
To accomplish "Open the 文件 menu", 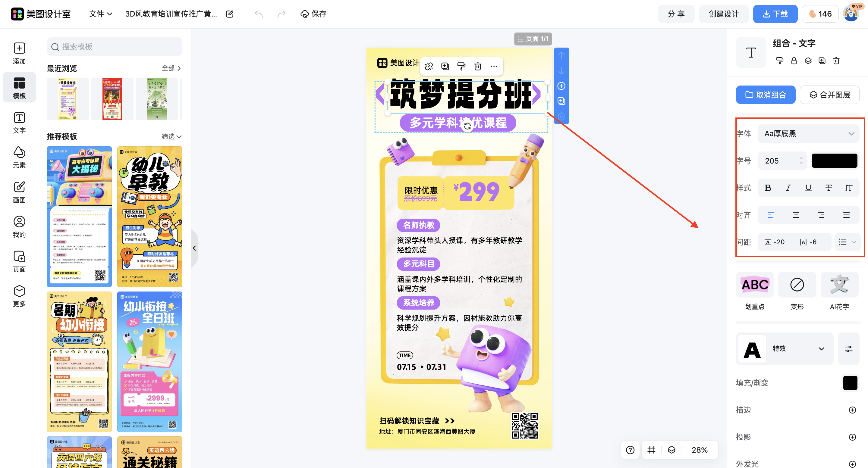I will [100, 14].
